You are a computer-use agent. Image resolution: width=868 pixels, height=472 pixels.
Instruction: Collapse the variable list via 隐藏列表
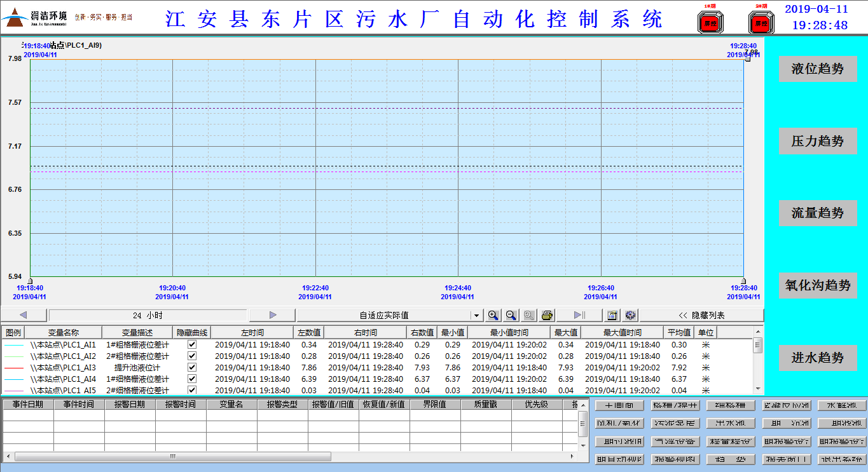701,315
